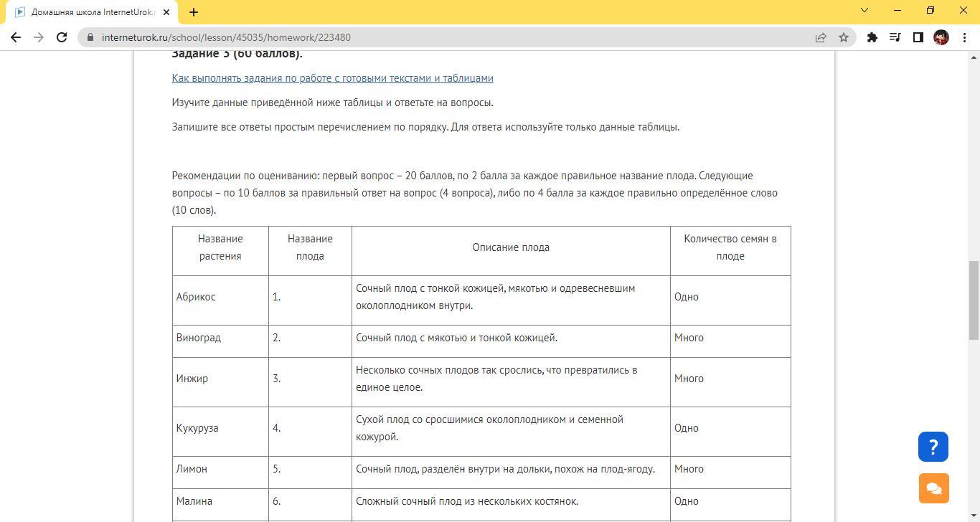Go back to the previous page
980x522 pixels.
16,37
